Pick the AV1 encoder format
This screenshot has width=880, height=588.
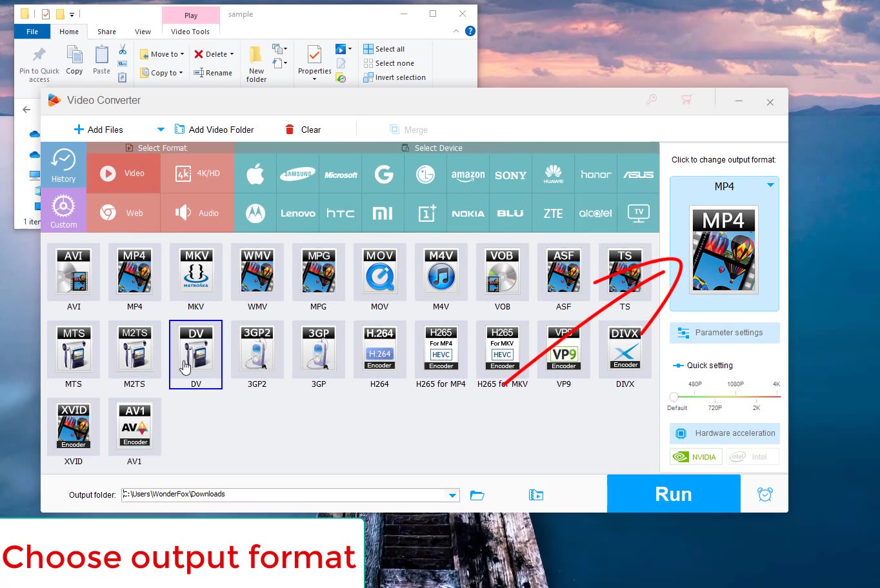coord(134,426)
